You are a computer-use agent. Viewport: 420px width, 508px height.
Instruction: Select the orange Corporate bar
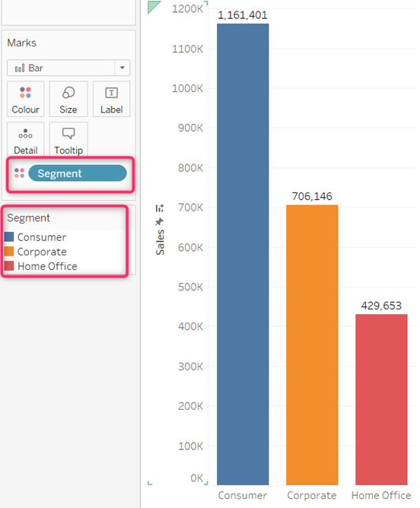(x=312, y=344)
